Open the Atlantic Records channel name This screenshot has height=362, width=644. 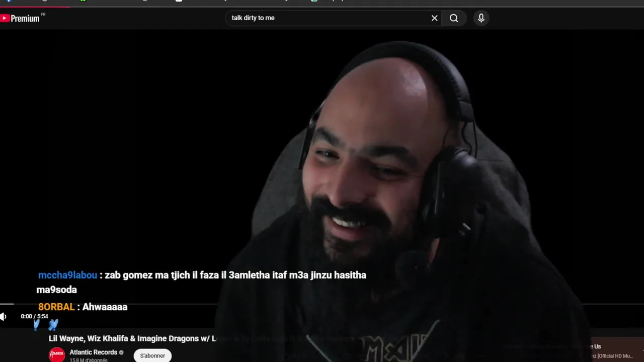click(93, 352)
